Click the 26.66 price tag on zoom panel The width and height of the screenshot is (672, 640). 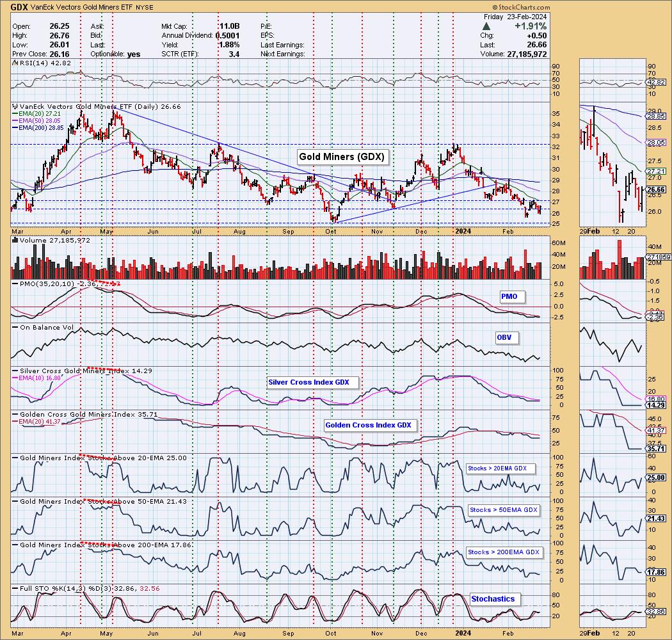point(657,189)
